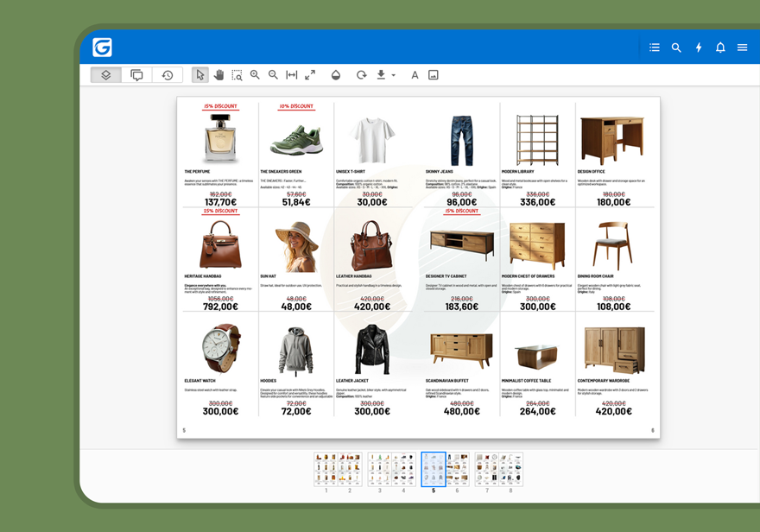Click the 'ELEGANT WATCH' title
Screen dimensions: 760x532
199,381
